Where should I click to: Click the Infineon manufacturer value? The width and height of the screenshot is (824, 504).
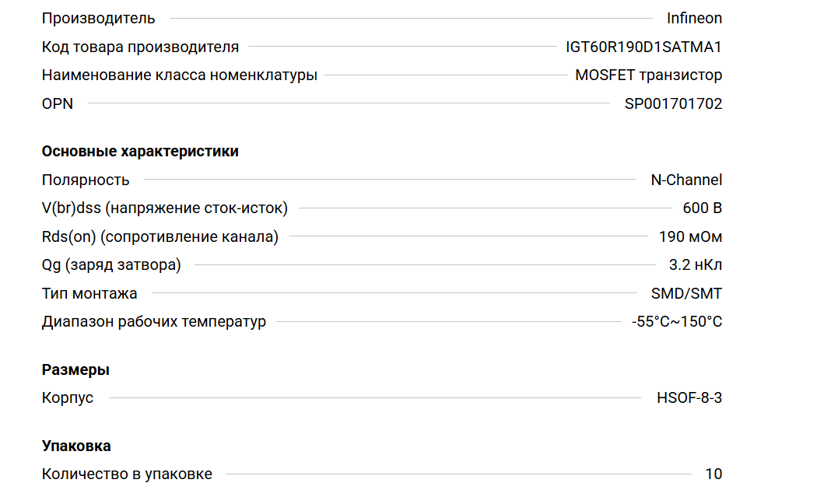point(694,19)
